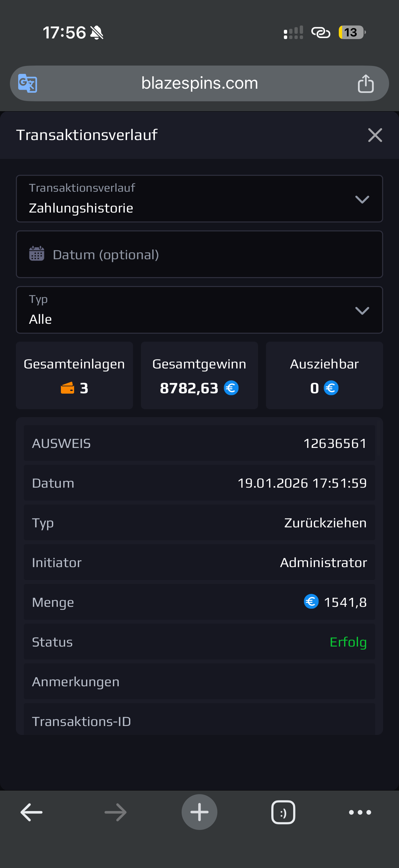Tap the green Erfolg status text
The height and width of the screenshot is (868, 399).
(x=348, y=642)
